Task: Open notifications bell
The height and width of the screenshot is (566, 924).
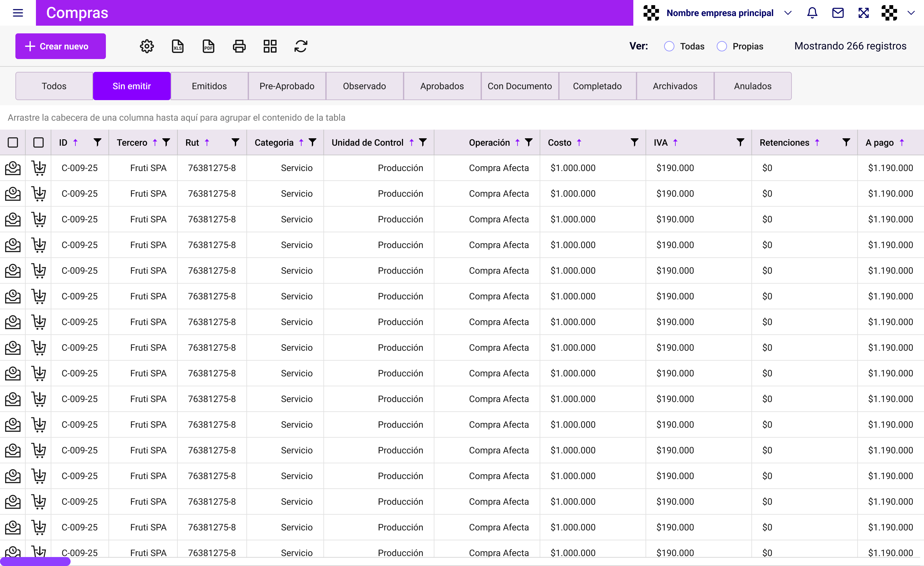Action: coord(812,13)
